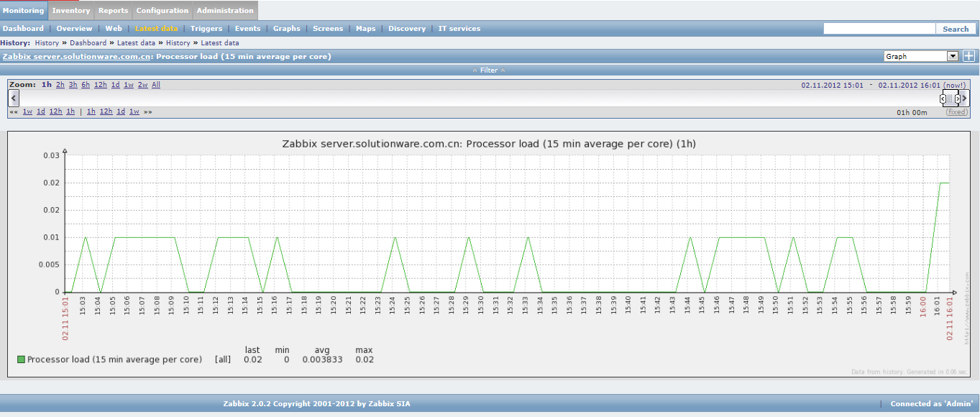Go to Dashboard in the submenu bar
Screen dimensions: 980x417
coord(23,29)
